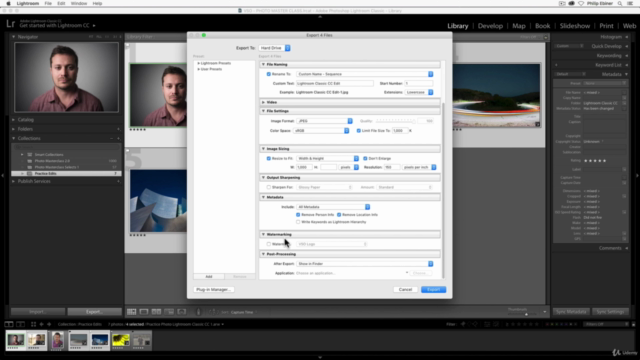The image size is (640, 360).
Task: Adjust the Thumbnails size slider
Action: (x=525, y=314)
